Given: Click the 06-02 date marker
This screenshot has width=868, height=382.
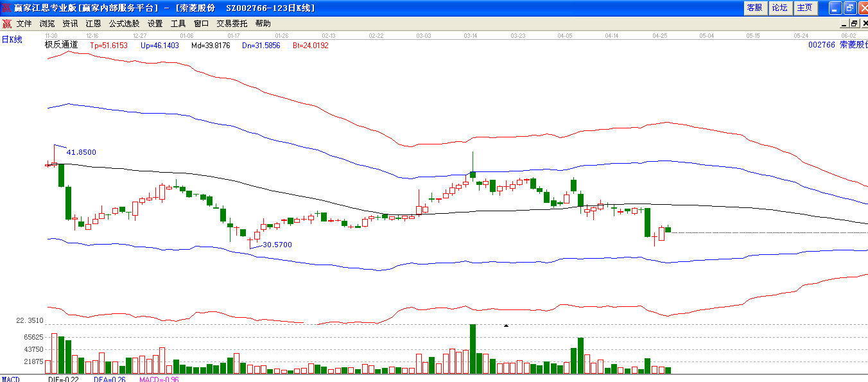Looking at the screenshot, I should coord(849,35).
